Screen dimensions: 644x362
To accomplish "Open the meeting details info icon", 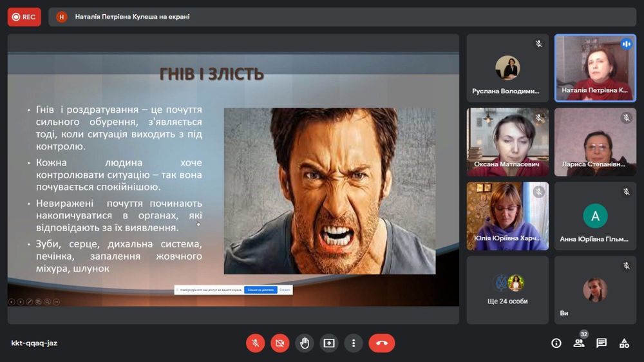I will pyautogui.click(x=556, y=343).
